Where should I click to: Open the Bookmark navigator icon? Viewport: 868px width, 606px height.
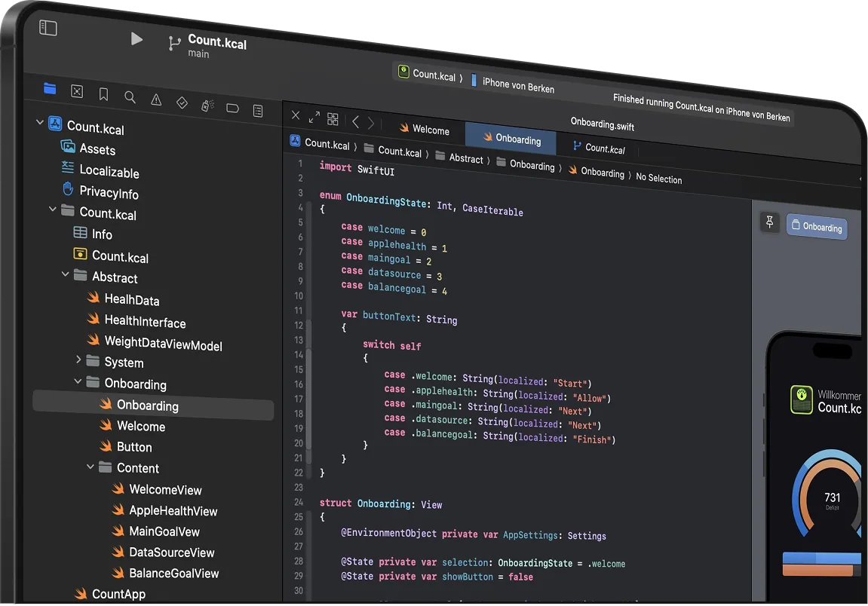click(x=103, y=95)
